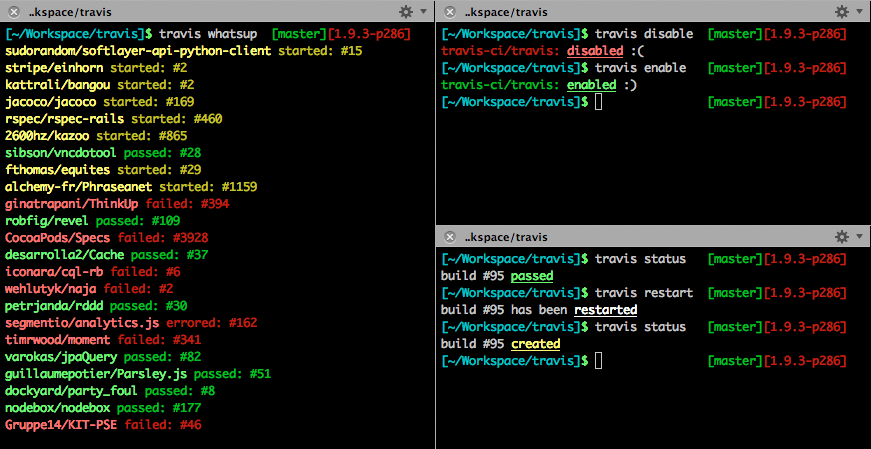Click the 'travis whatsup' command text
This screenshot has height=449, width=871.
coord(208,34)
